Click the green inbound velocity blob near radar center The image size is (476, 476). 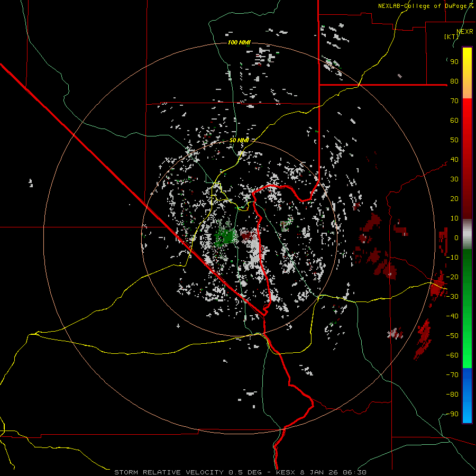click(226, 236)
